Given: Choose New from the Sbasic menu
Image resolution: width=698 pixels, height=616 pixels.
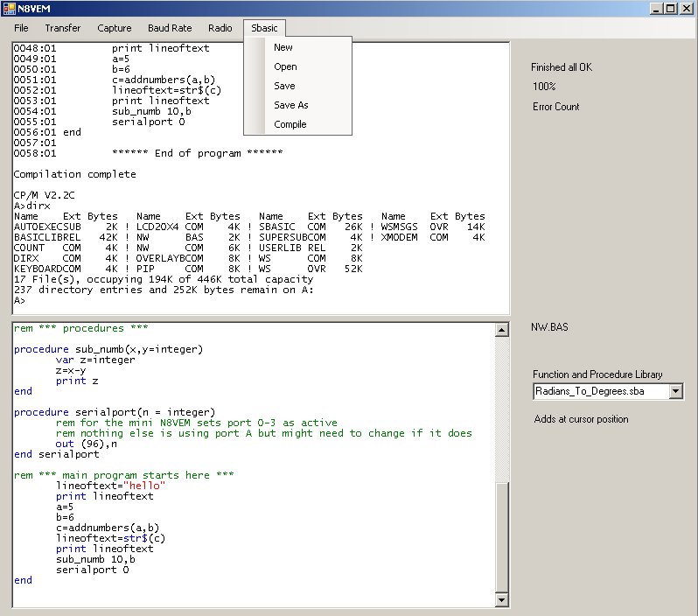Looking at the screenshot, I should coord(283,47).
